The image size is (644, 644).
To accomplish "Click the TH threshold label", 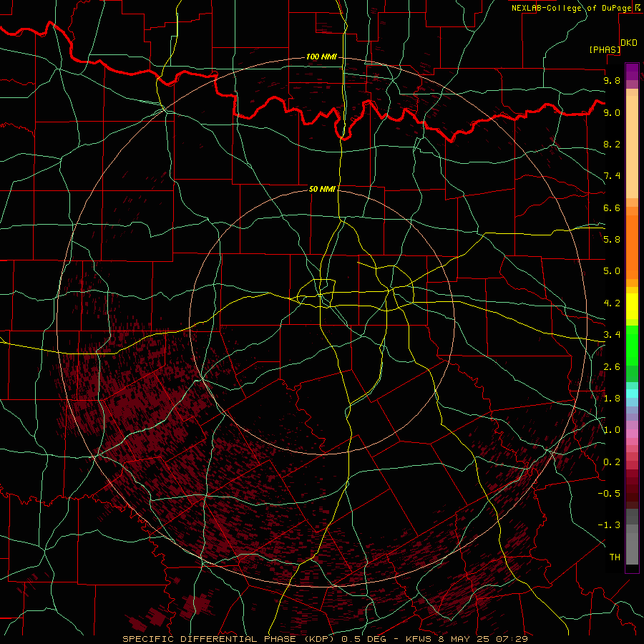I will pyautogui.click(x=615, y=557).
